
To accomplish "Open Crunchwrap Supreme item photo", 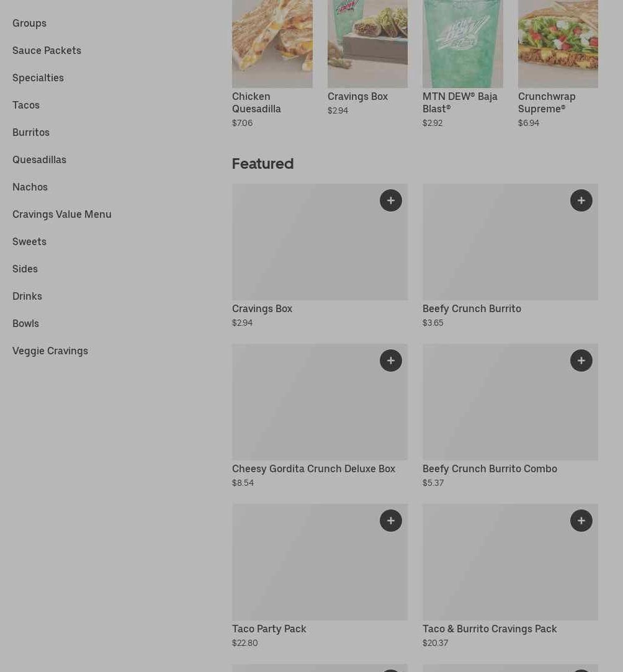I will point(558,43).
